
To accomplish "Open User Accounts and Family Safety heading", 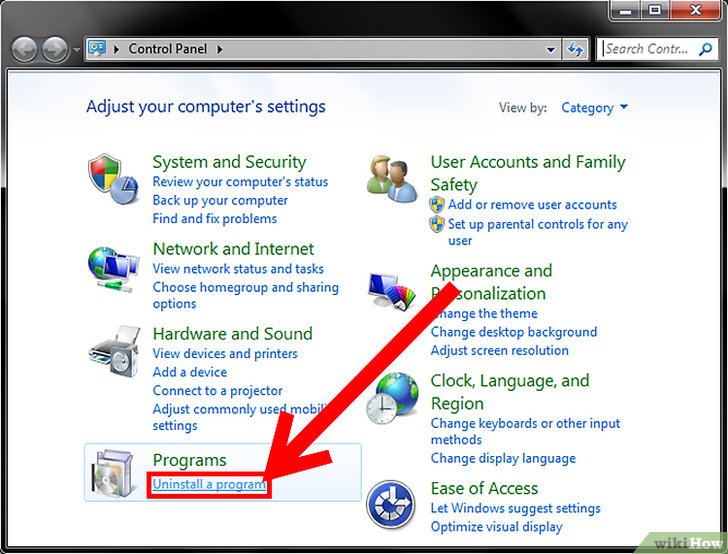I will [x=528, y=173].
